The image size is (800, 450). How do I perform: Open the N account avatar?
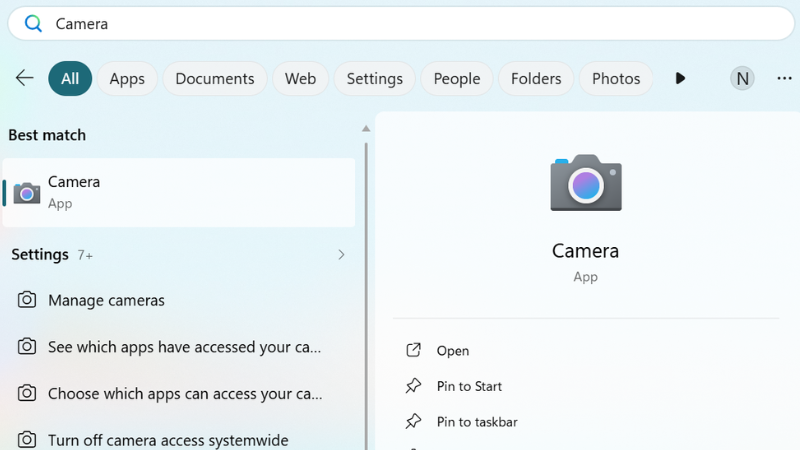(x=742, y=79)
